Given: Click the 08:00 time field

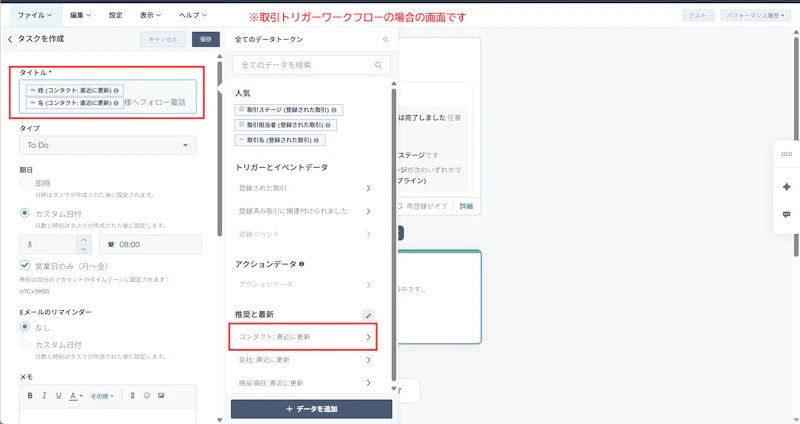Looking at the screenshot, I should click(x=151, y=244).
